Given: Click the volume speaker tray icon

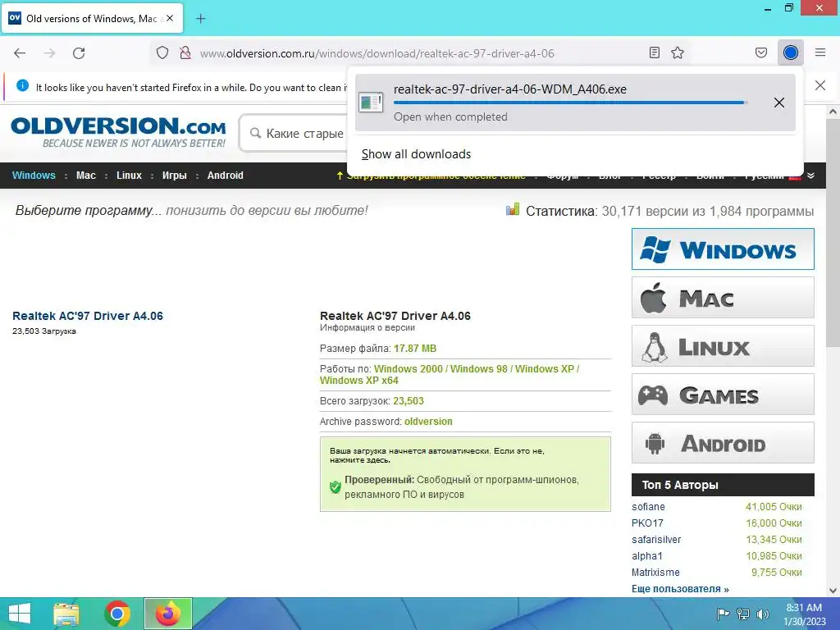Looking at the screenshot, I should (762, 614).
